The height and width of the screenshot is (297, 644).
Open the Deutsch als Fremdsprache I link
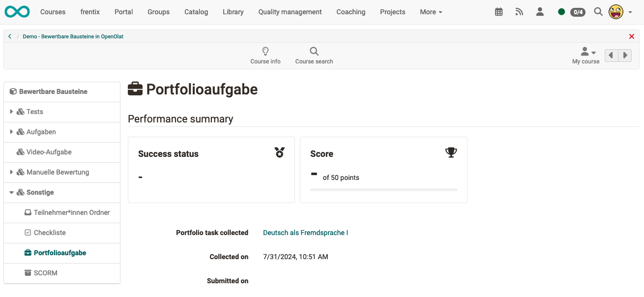305,233
